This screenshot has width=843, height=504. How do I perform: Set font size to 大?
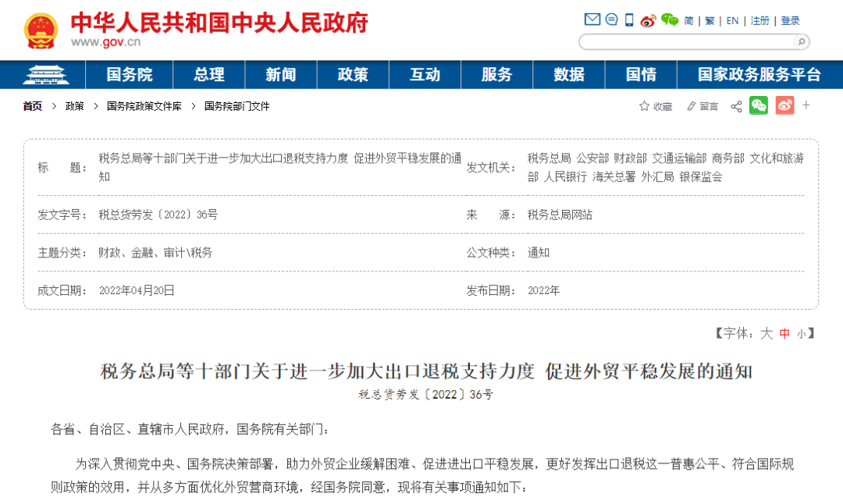(x=767, y=334)
